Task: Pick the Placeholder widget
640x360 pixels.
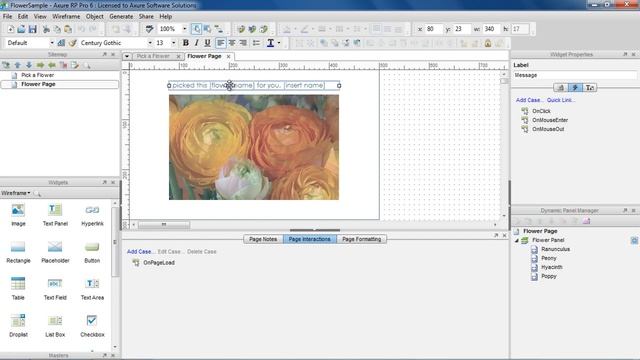Action: pyautogui.click(x=55, y=251)
